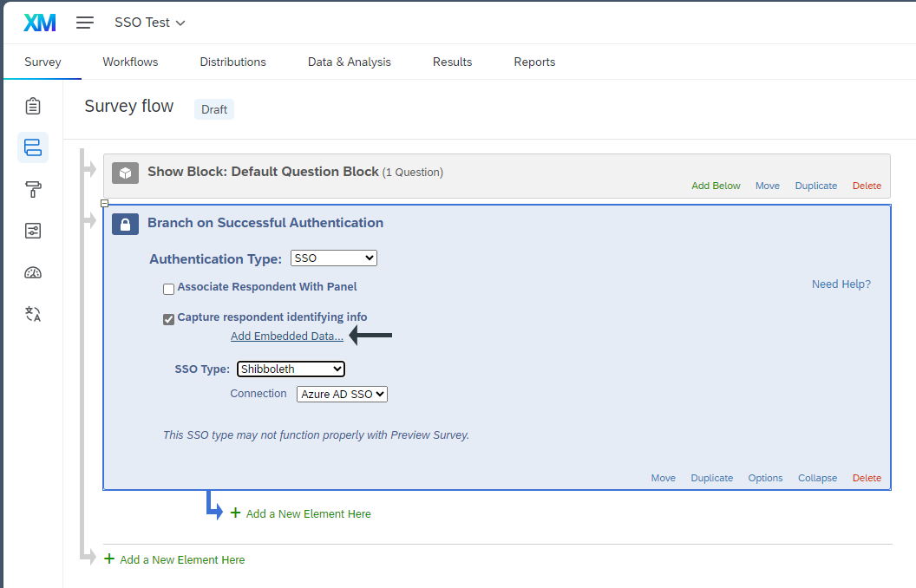Click the Quota gauge icon in sidebar

pos(33,272)
